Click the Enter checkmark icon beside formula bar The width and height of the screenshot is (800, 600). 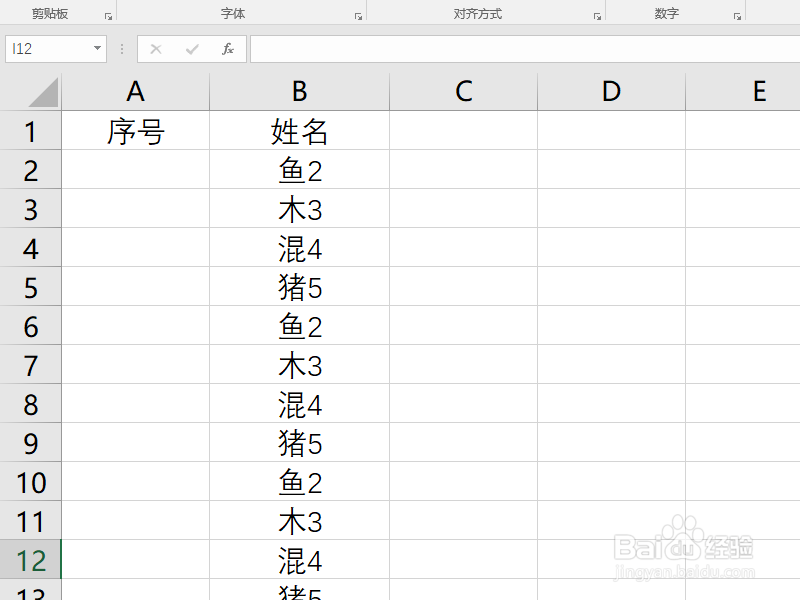[x=192, y=48]
